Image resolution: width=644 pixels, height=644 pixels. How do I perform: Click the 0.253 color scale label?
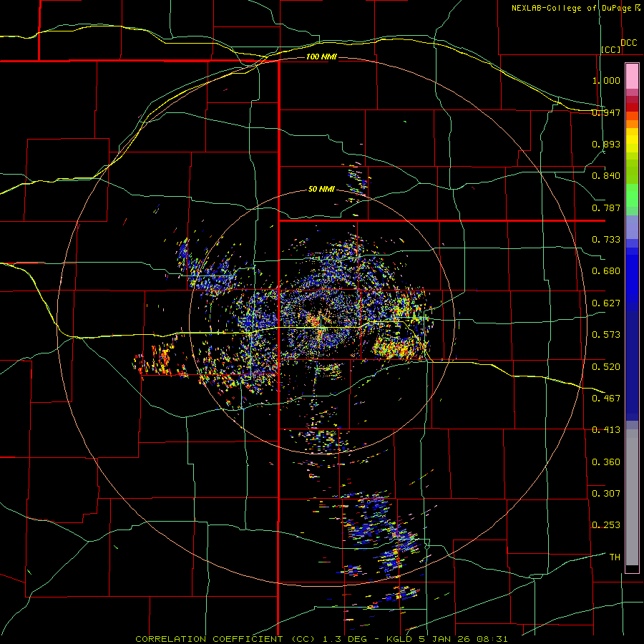(x=606, y=525)
